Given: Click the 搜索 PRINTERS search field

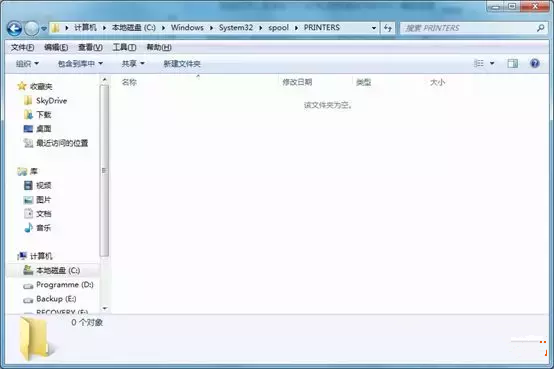Looking at the screenshot, I should [x=468, y=28].
